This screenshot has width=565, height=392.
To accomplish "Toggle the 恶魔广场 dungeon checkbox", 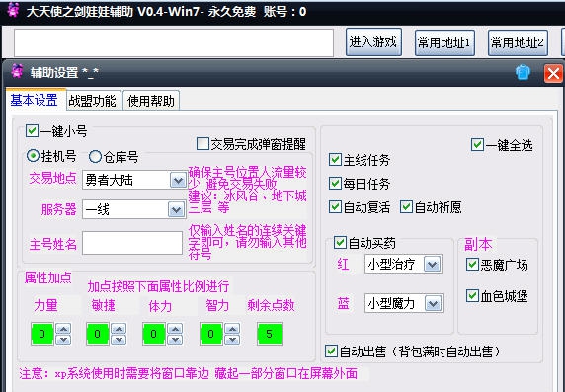I will 472,264.
